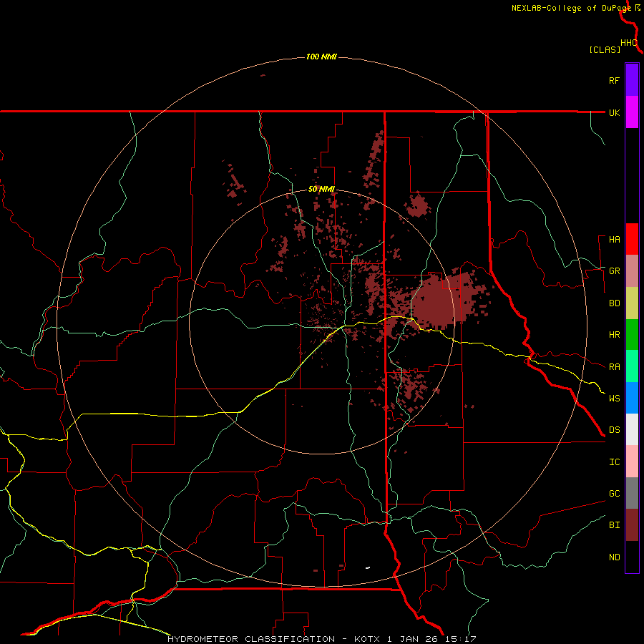Click the HR green legend swatch
The width and height of the screenshot is (644, 644).
(x=632, y=335)
